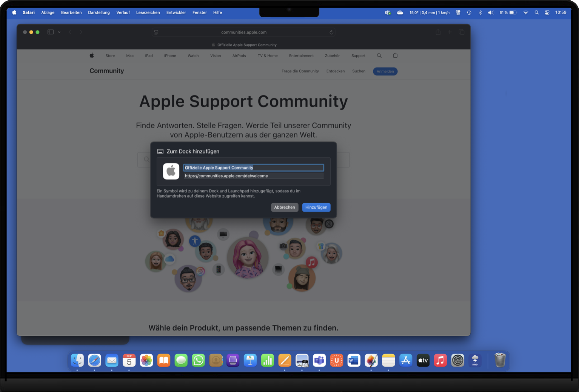
Task: Expand the sidebar tab group dropdown arrow
Action: [x=59, y=32]
